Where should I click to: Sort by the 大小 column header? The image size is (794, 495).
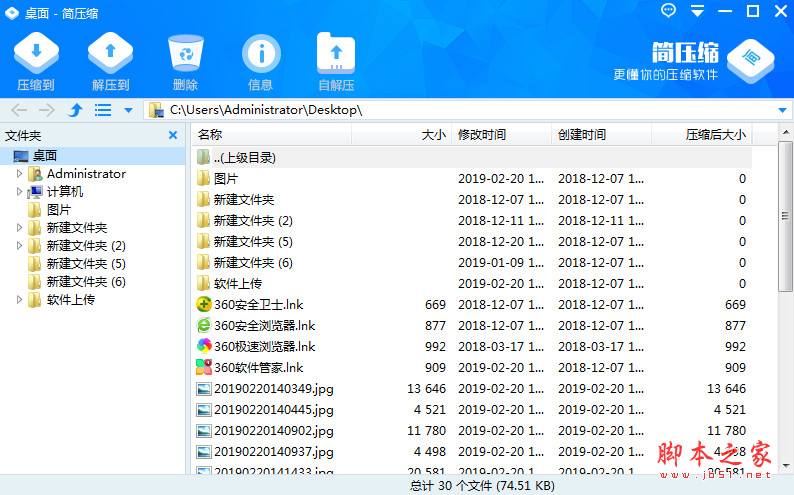pos(402,135)
